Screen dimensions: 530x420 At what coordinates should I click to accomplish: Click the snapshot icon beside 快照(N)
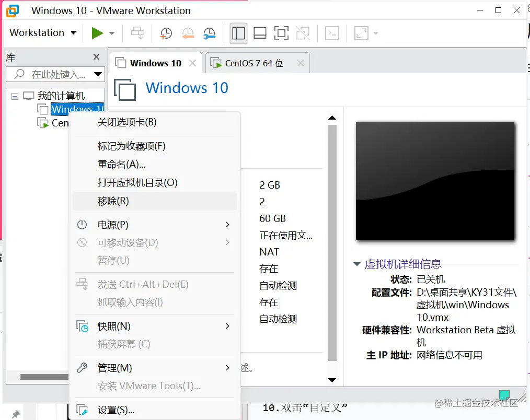tap(82, 326)
